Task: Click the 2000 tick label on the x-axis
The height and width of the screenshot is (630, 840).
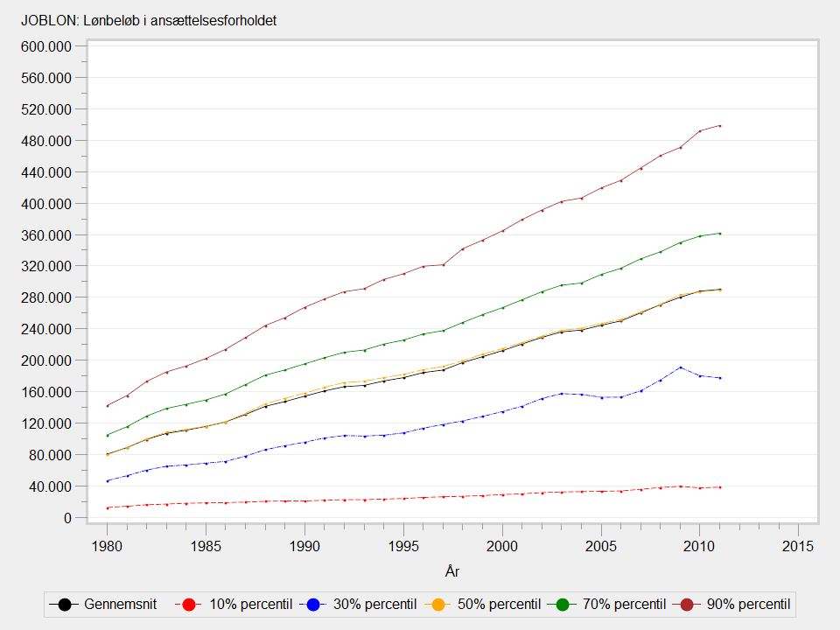Action: click(x=502, y=546)
